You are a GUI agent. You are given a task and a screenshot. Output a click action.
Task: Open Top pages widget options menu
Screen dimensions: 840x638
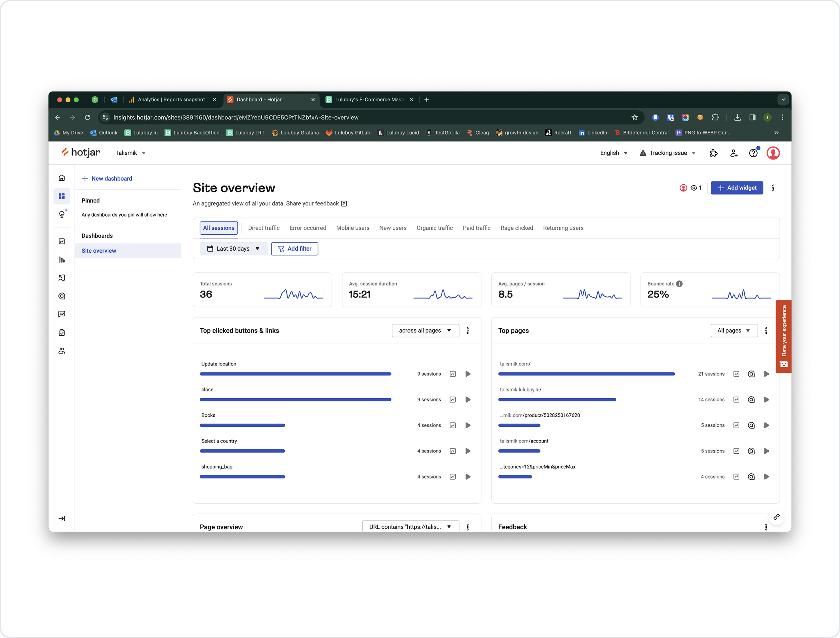point(766,331)
